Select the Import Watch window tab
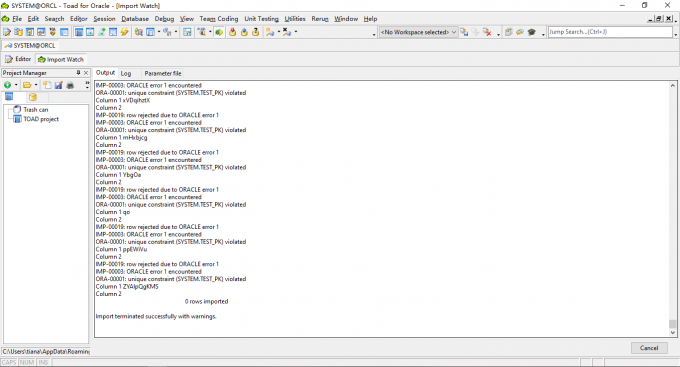680x367 pixels. click(x=61, y=59)
